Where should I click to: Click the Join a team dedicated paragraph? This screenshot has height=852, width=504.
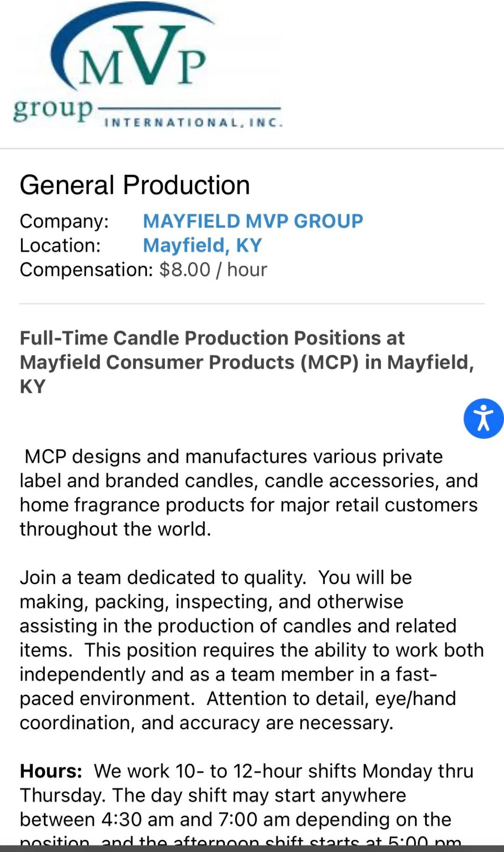252,650
